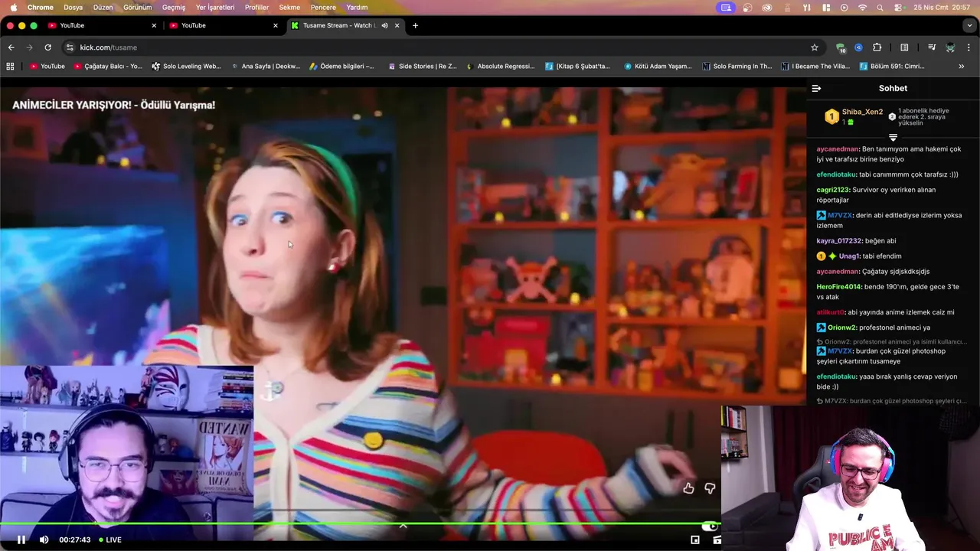The height and width of the screenshot is (551, 980).
Task: Open Dosya menu in menu bar
Action: coord(73,8)
